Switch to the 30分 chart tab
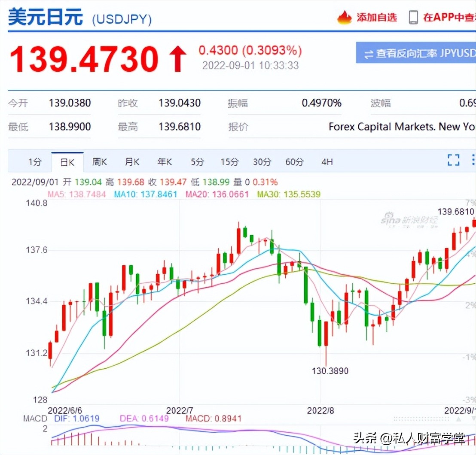This screenshot has width=476, height=455. point(262,162)
